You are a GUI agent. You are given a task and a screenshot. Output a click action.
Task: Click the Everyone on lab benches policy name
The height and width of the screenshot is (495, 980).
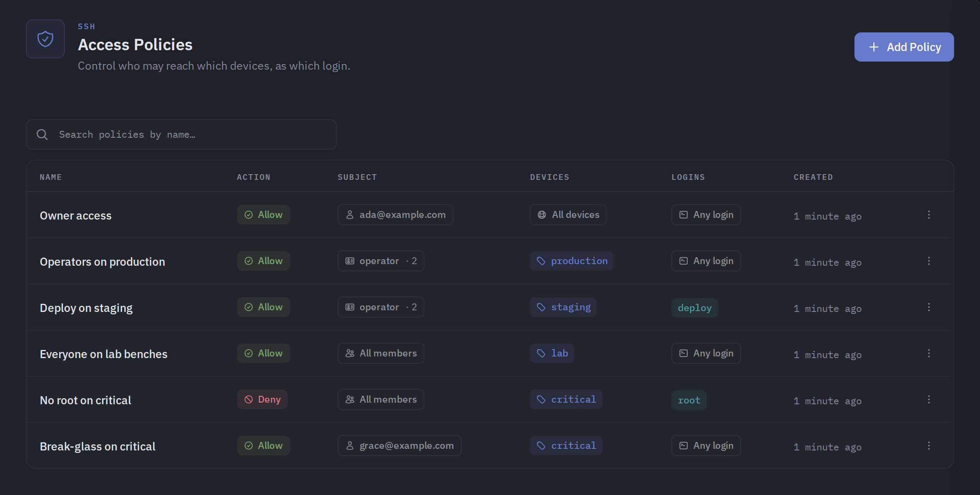pyautogui.click(x=104, y=354)
